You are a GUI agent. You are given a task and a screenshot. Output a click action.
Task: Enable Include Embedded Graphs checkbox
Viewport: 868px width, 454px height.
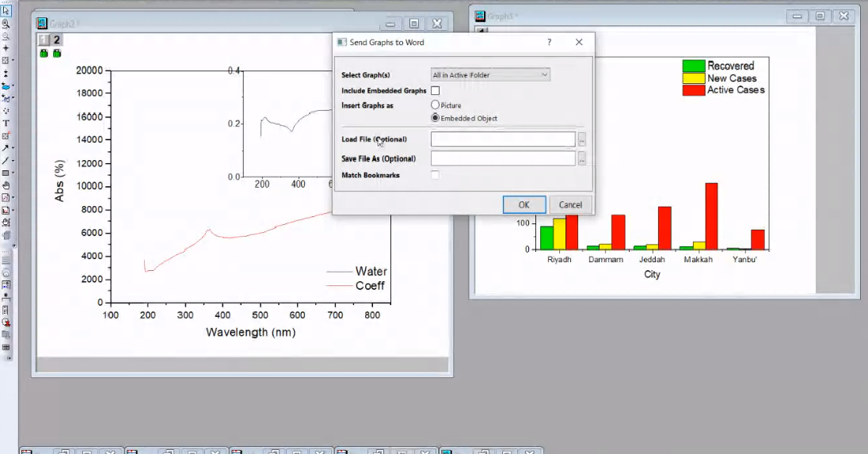coord(435,90)
